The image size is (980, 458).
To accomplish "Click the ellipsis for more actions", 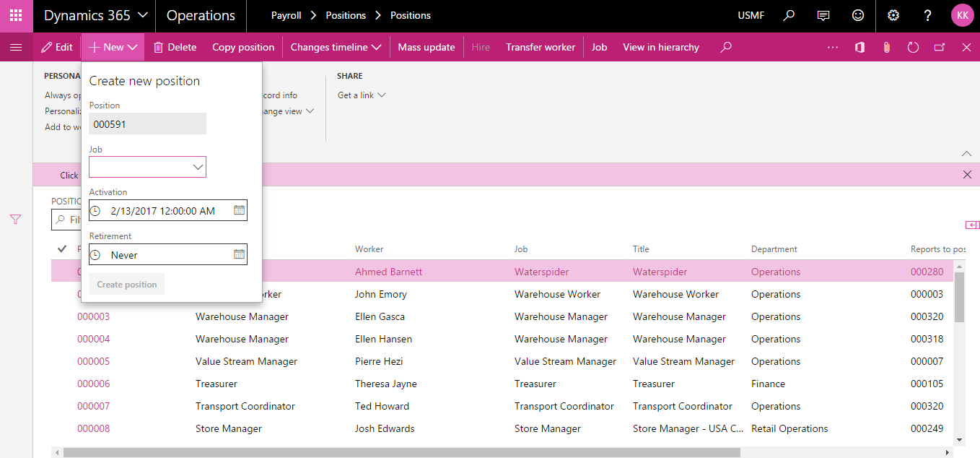I will 833,46.
